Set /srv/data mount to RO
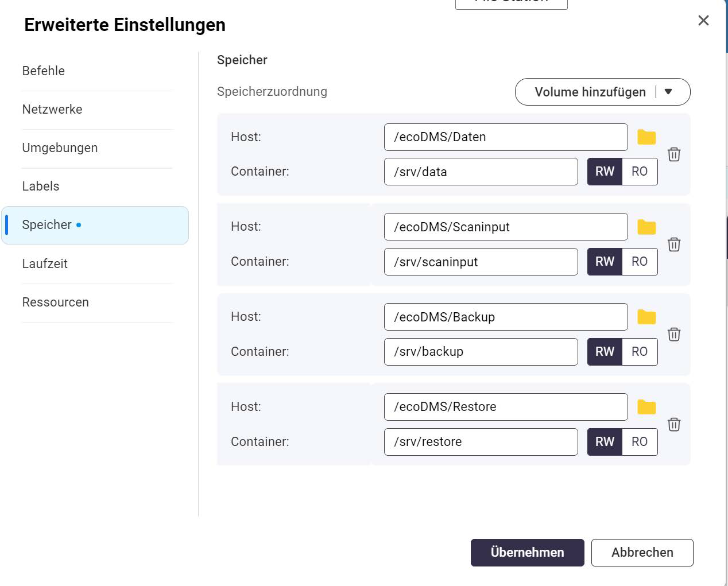728x586 pixels. (640, 172)
